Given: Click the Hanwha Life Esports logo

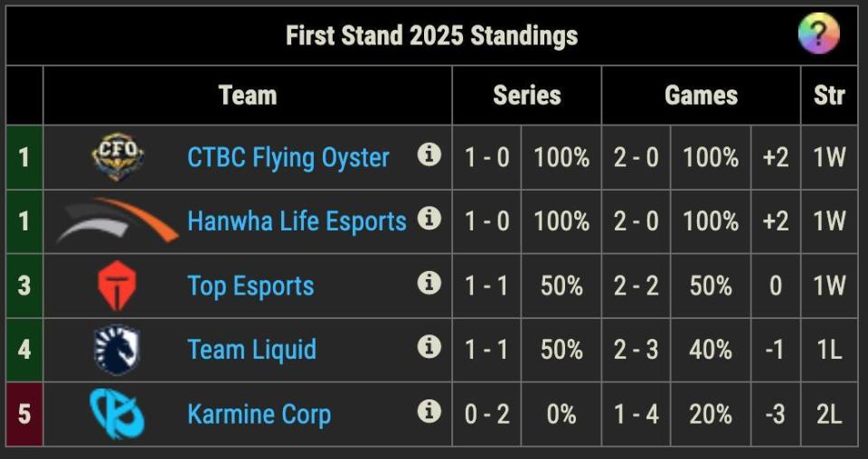Looking at the screenshot, I should (118, 221).
